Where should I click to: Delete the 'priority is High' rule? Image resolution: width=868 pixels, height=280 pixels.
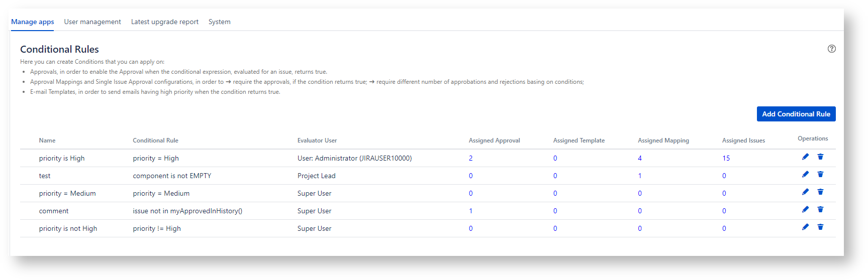click(x=820, y=157)
